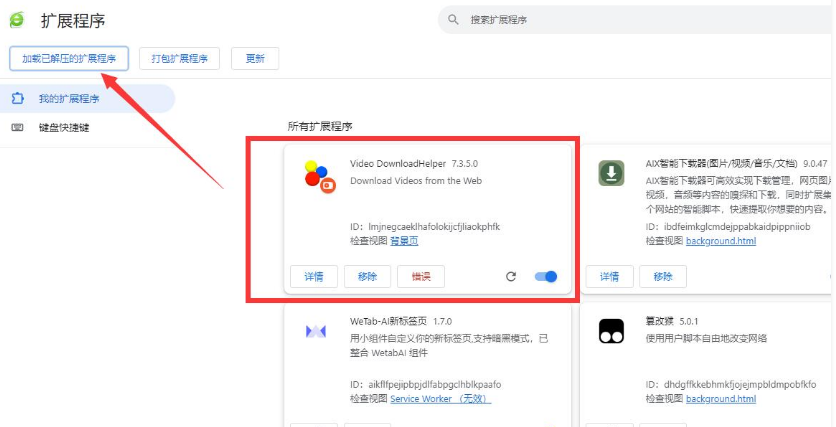
Task: Open the 背景页 link for Video DownloadHelper
Action: [x=404, y=241]
